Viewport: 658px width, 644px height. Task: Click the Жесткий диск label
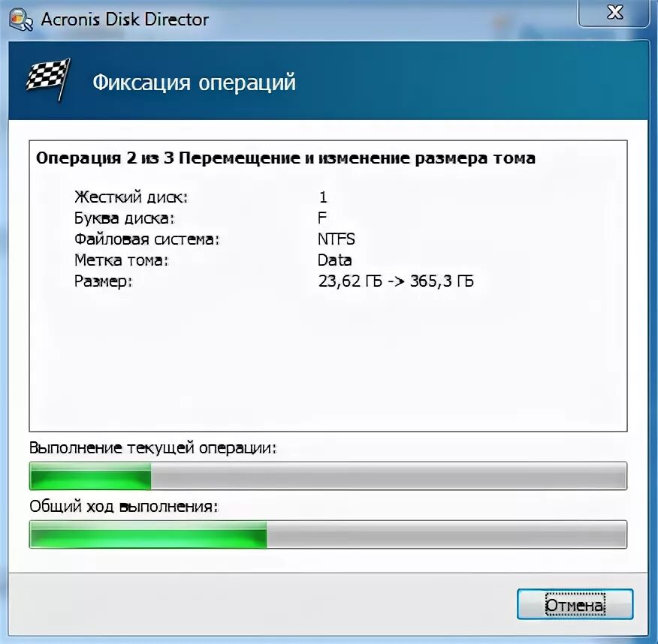point(131,197)
